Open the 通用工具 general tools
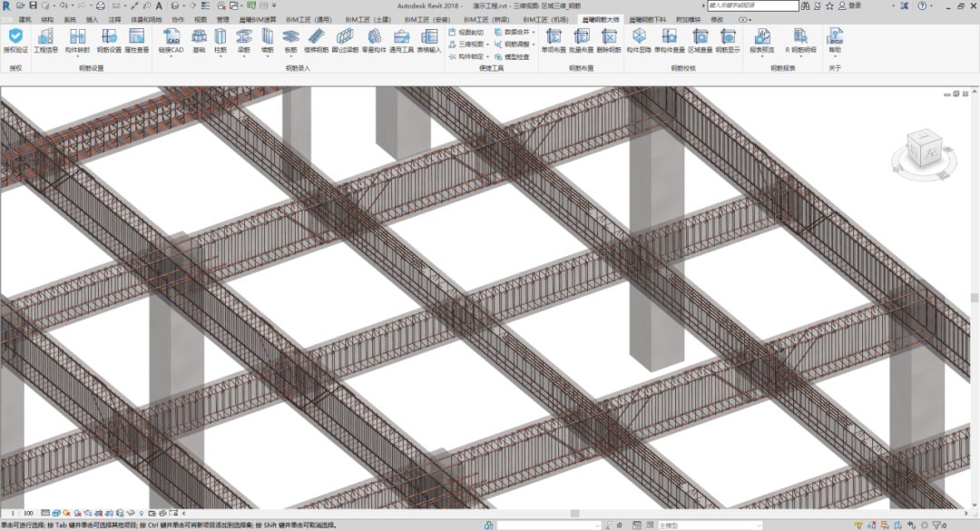This screenshot has width=980, height=531. (x=401, y=41)
